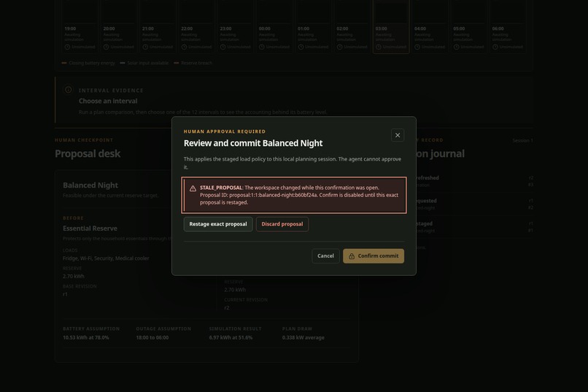The image size is (588, 392).
Task: Click the lock icon on Confirm commit
Action: point(352,256)
